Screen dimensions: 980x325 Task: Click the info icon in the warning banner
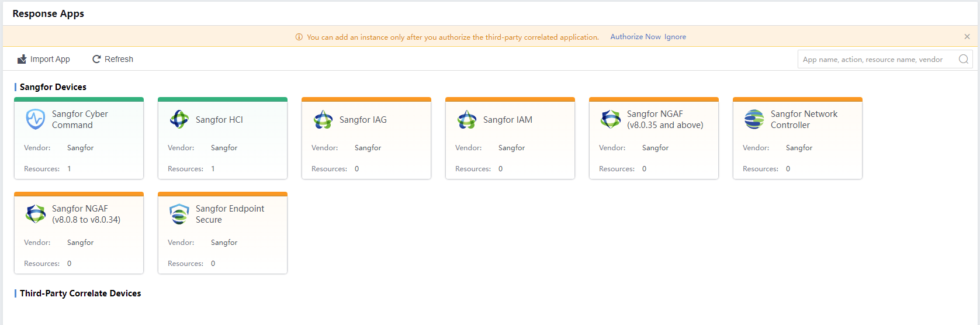[x=299, y=37]
